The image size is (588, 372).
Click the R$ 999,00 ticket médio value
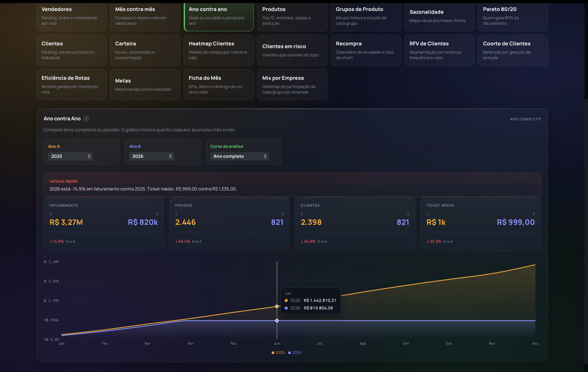click(515, 222)
